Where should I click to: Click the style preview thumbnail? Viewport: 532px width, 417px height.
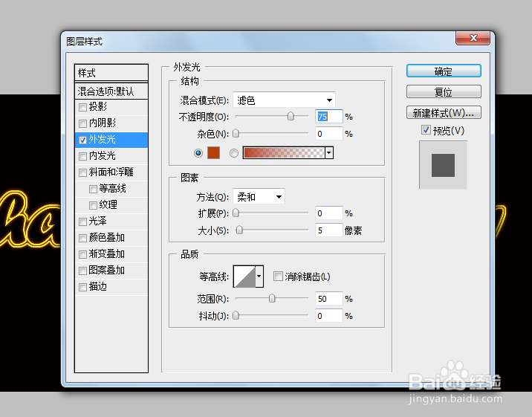[443, 165]
